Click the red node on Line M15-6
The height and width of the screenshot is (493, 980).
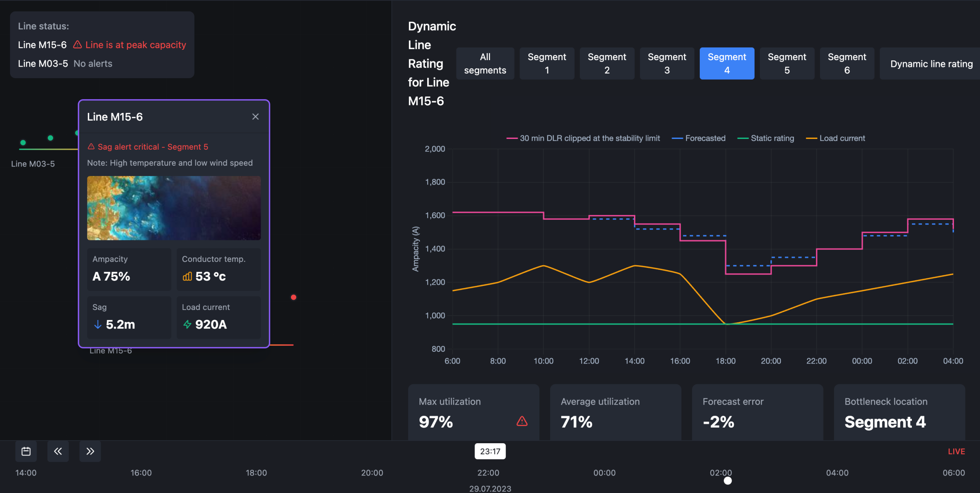coord(293,297)
